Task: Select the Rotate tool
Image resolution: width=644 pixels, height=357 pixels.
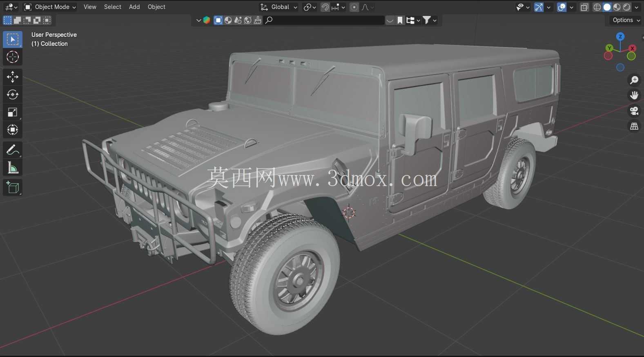Action: click(x=13, y=94)
